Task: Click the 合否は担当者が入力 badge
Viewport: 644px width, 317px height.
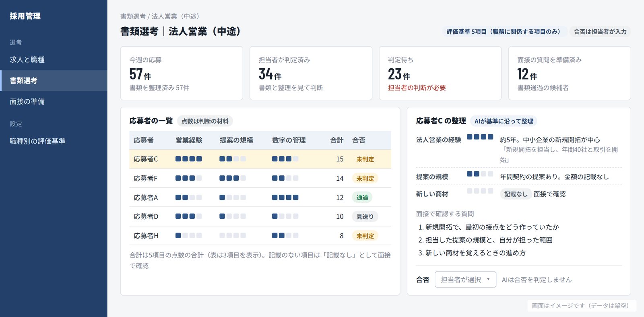Action: (x=600, y=31)
